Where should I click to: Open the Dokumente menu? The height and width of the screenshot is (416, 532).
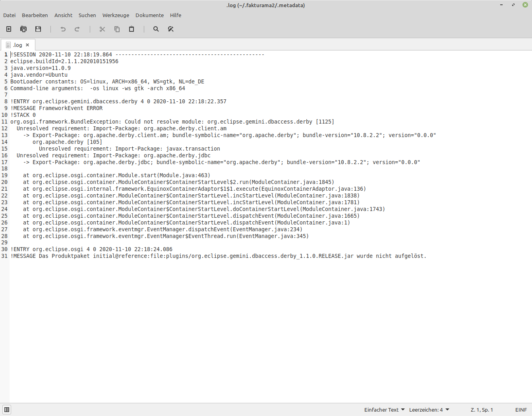(149, 15)
